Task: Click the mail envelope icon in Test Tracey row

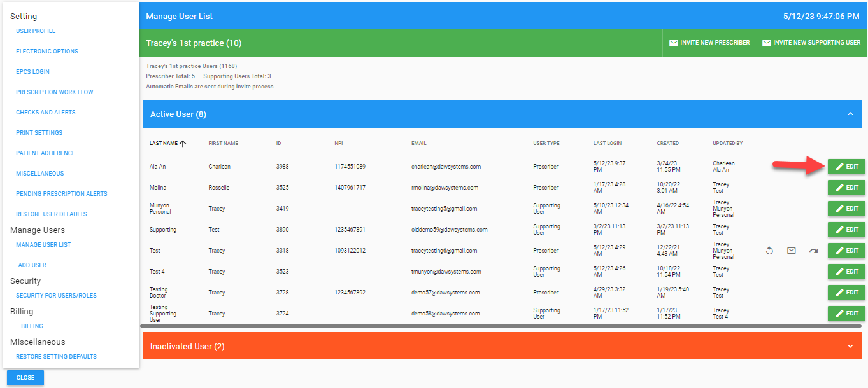Action: pos(792,251)
